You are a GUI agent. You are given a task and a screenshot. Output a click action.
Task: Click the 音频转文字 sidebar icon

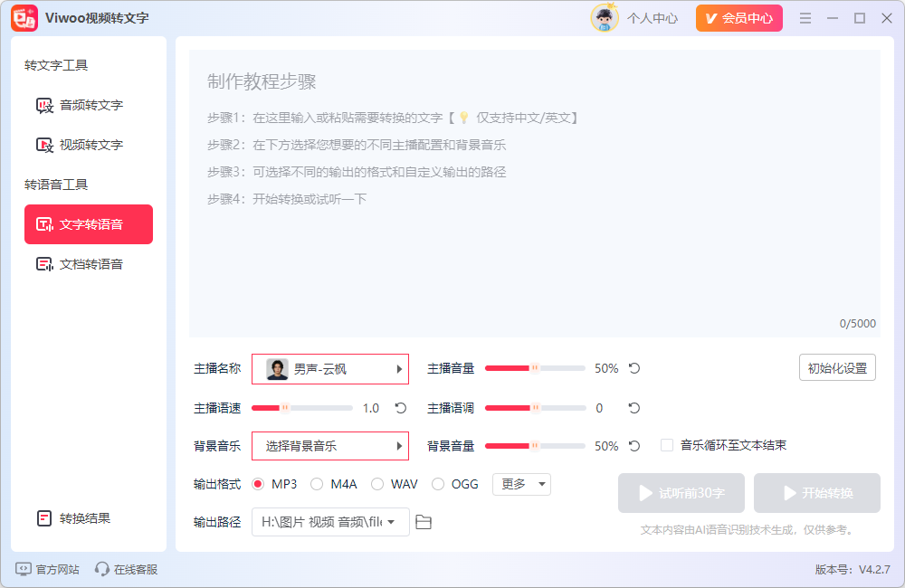(44, 105)
